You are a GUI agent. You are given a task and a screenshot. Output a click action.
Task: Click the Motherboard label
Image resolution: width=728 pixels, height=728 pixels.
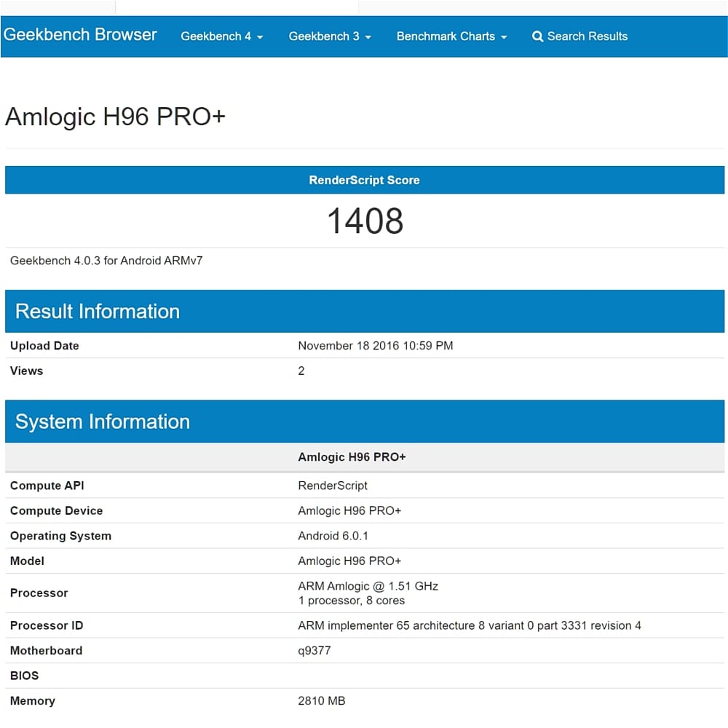point(46,650)
